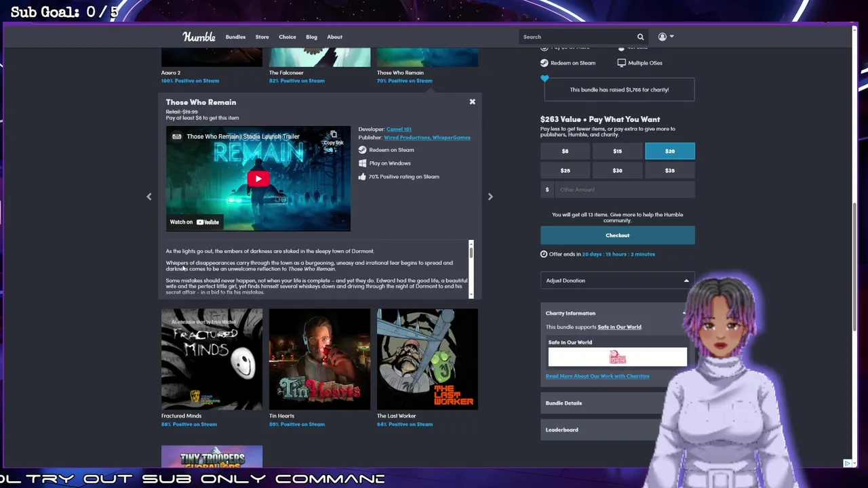Open the Fractured Minds game thumbnail
The image size is (868, 488).
(x=212, y=359)
